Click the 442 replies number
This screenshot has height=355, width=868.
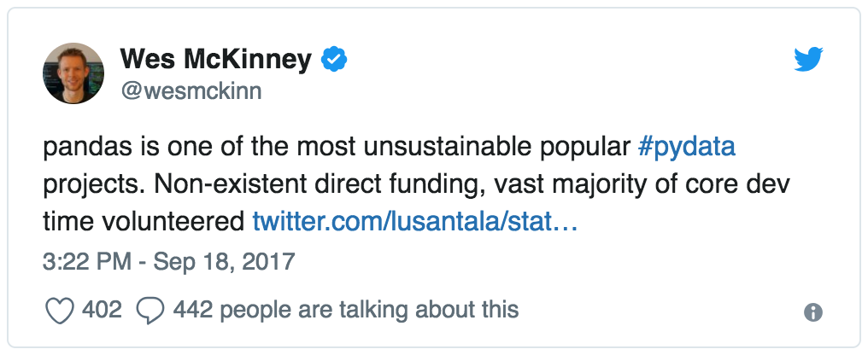(x=193, y=309)
